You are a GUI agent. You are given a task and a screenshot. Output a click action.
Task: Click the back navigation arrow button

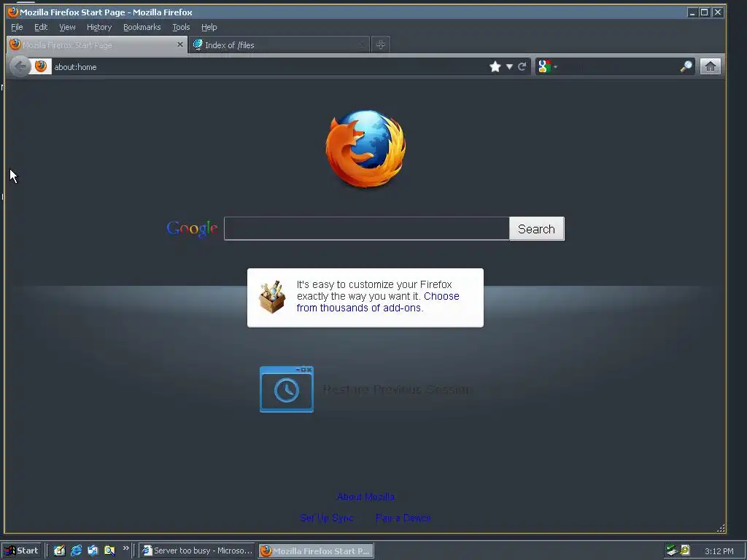[x=20, y=66]
